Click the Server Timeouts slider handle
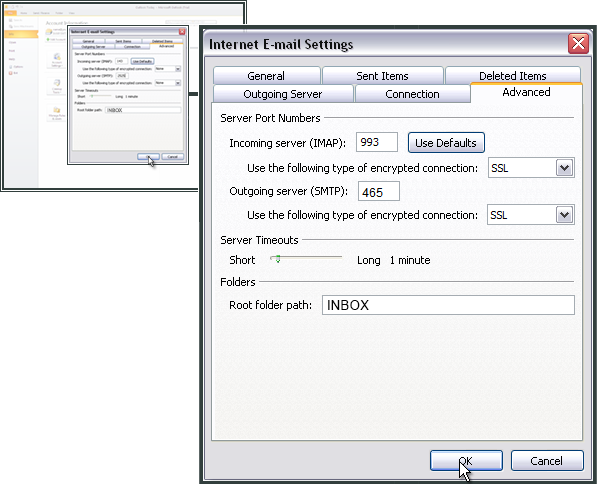608x496 pixels. [276, 259]
